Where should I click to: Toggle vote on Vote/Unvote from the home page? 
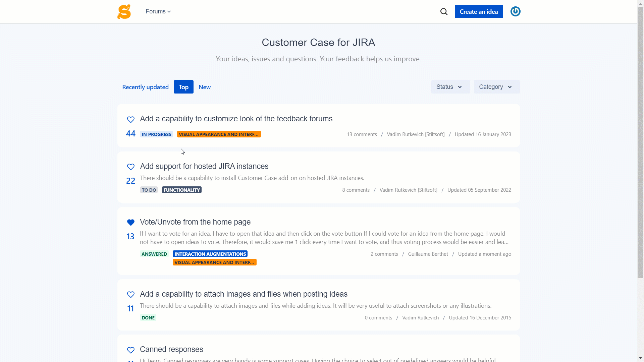tap(131, 222)
